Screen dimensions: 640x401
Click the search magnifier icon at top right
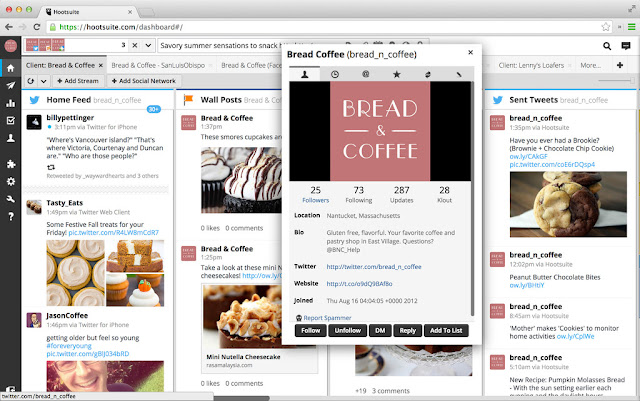tap(607, 46)
